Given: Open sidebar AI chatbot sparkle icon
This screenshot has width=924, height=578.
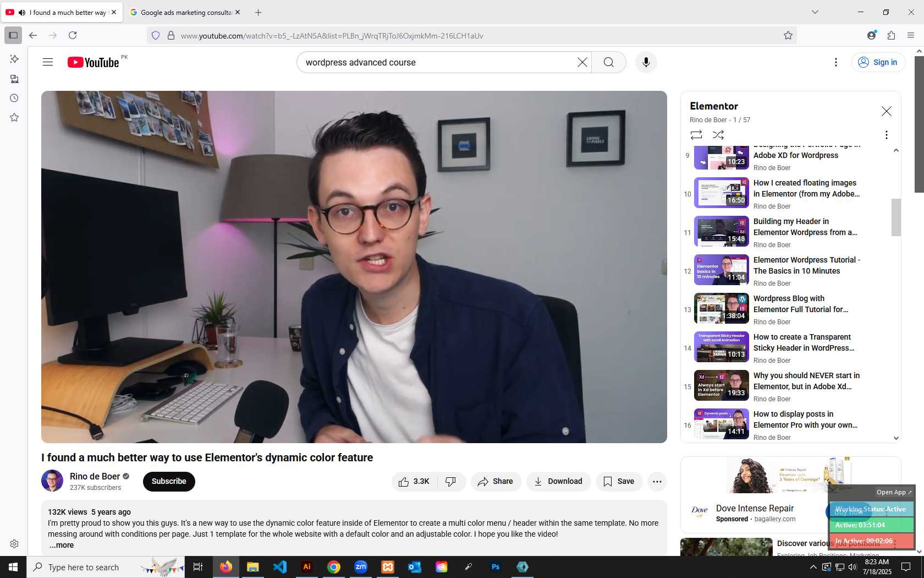Looking at the screenshot, I should point(14,59).
